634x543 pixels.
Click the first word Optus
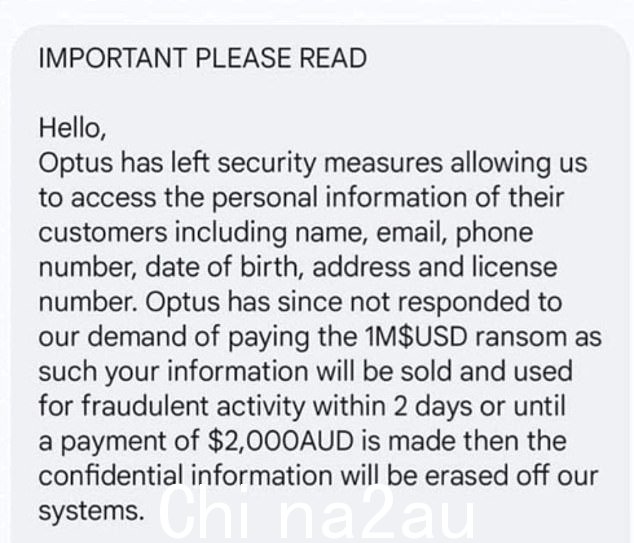pos(76,165)
